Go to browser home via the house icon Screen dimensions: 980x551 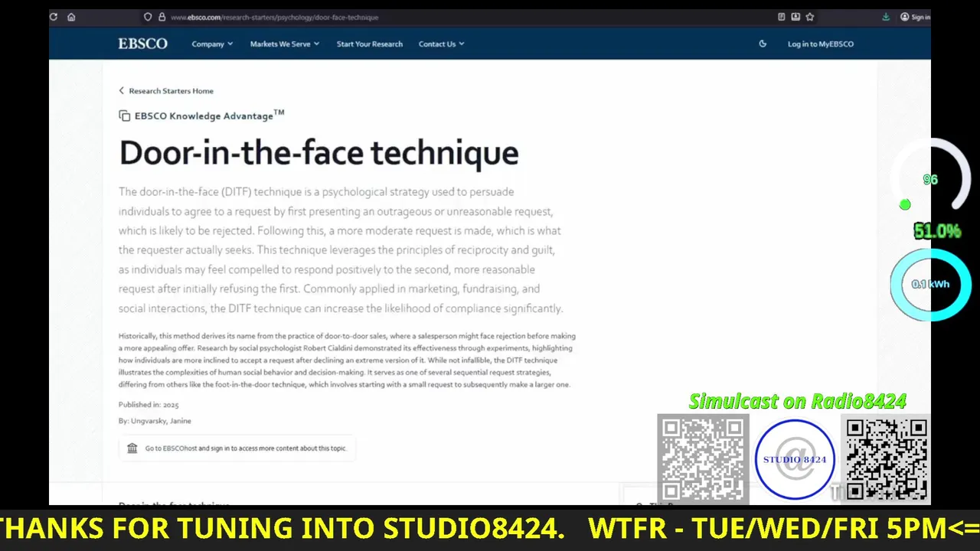pos(71,17)
